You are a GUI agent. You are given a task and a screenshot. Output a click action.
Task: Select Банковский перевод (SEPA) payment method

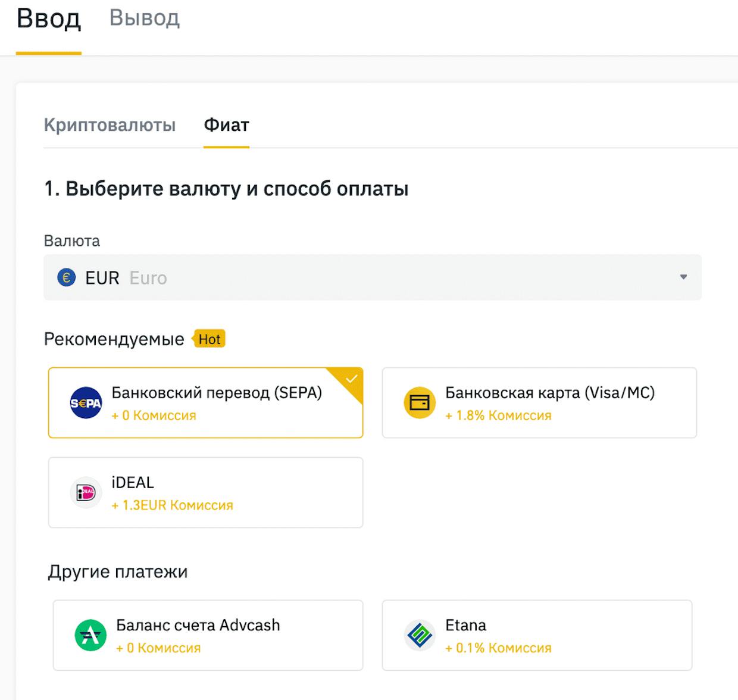point(205,403)
